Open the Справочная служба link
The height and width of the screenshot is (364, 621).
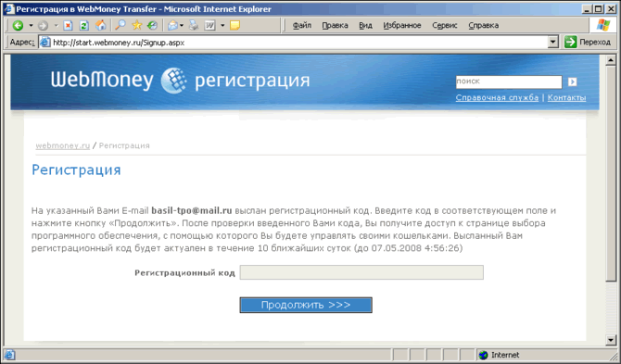pos(497,98)
